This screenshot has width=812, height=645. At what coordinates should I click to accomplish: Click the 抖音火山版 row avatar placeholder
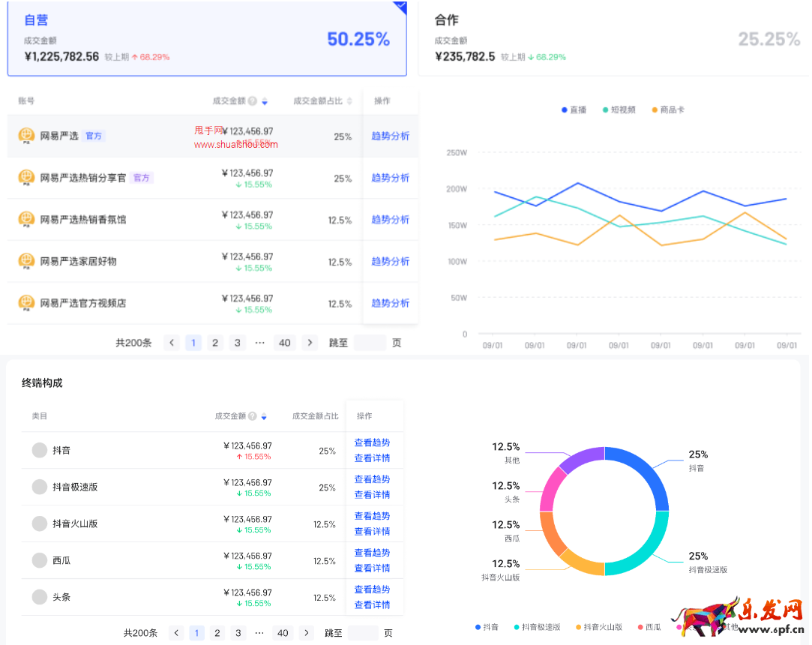coord(40,523)
